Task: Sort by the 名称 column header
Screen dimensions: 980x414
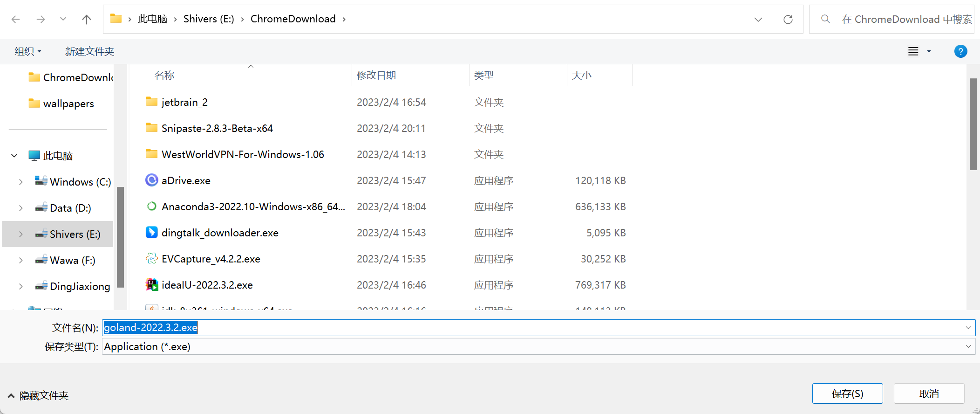Action: click(x=164, y=75)
